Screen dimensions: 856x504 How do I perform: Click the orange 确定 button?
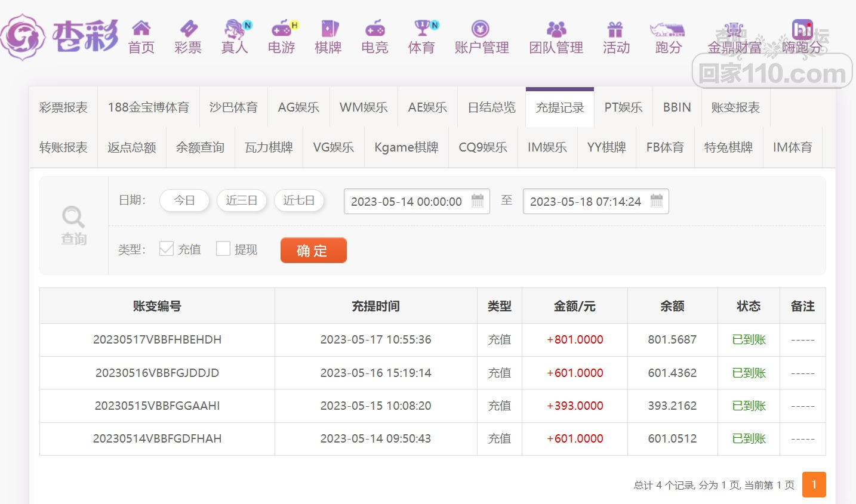(x=313, y=251)
